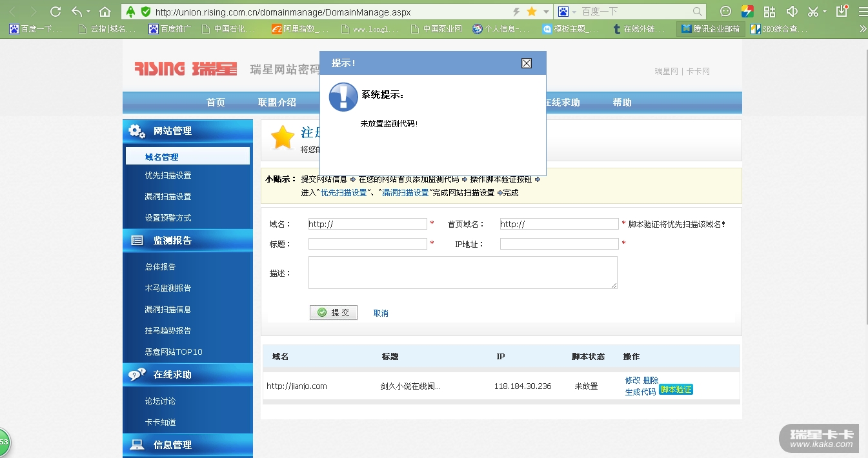Viewport: 868px width, 458px height.
Task: Click the 漏洞扫描设置 link in the tips box
Action: coord(406,193)
